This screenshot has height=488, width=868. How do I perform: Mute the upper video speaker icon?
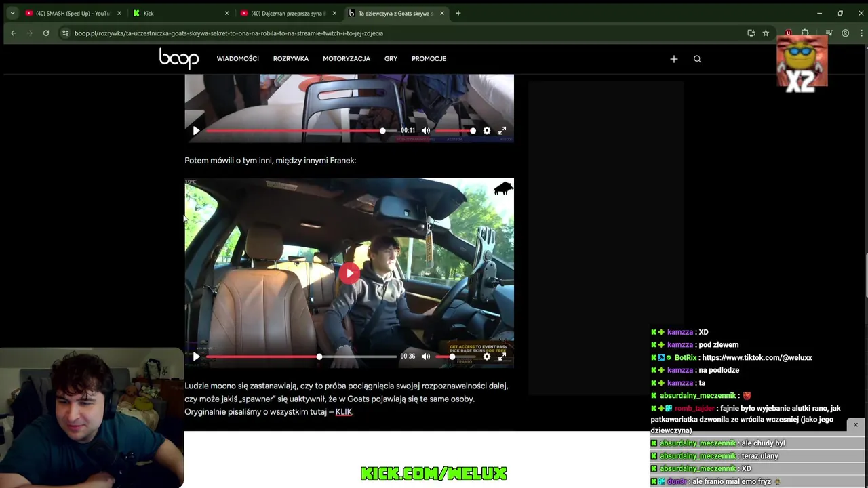[426, 131]
